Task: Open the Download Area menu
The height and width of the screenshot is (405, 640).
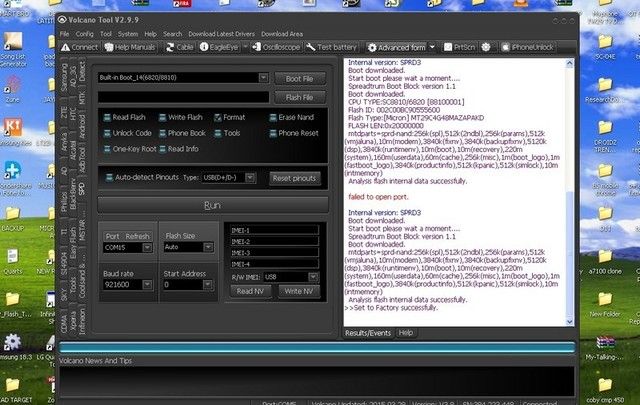Action: click(282, 34)
